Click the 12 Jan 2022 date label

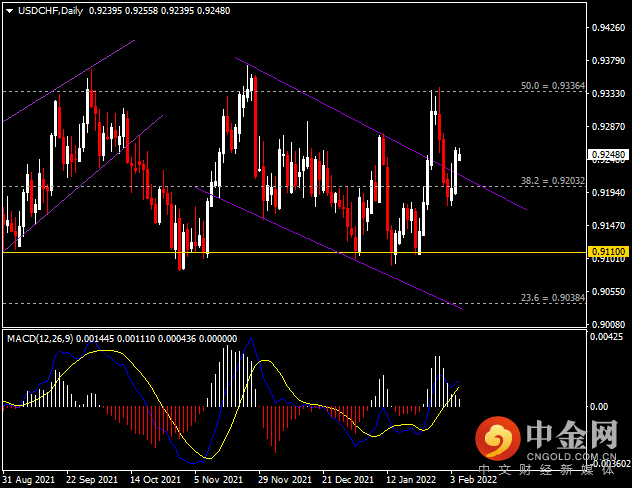[x=411, y=480]
